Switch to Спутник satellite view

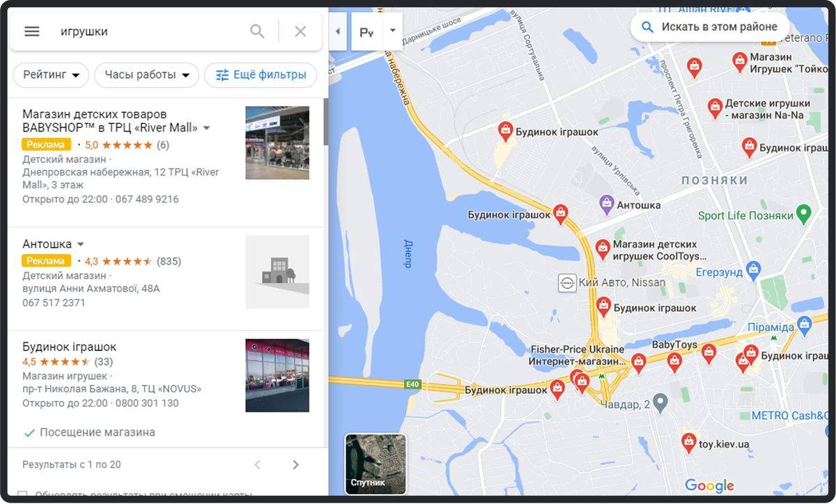click(376, 464)
